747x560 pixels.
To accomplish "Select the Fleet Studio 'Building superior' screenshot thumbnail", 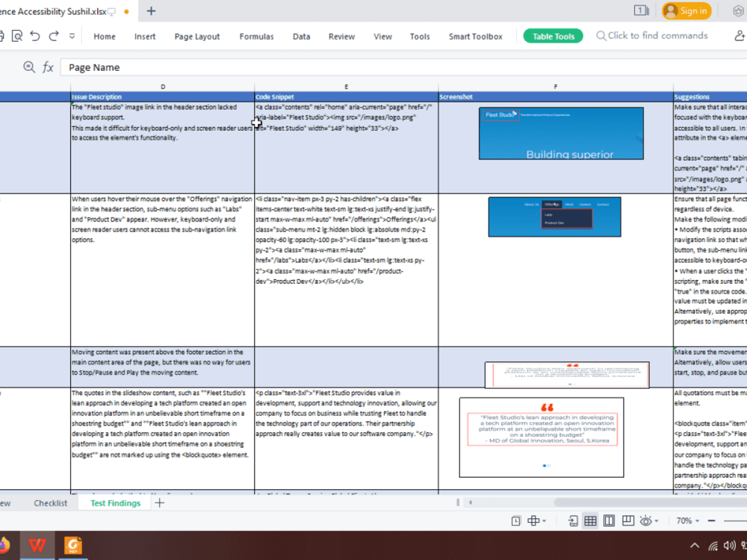I will (561, 134).
